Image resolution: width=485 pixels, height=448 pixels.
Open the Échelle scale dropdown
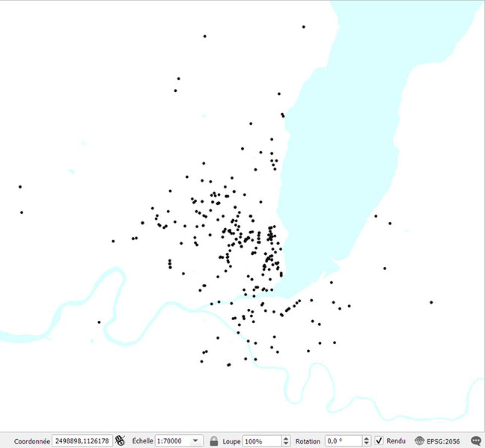(195, 441)
